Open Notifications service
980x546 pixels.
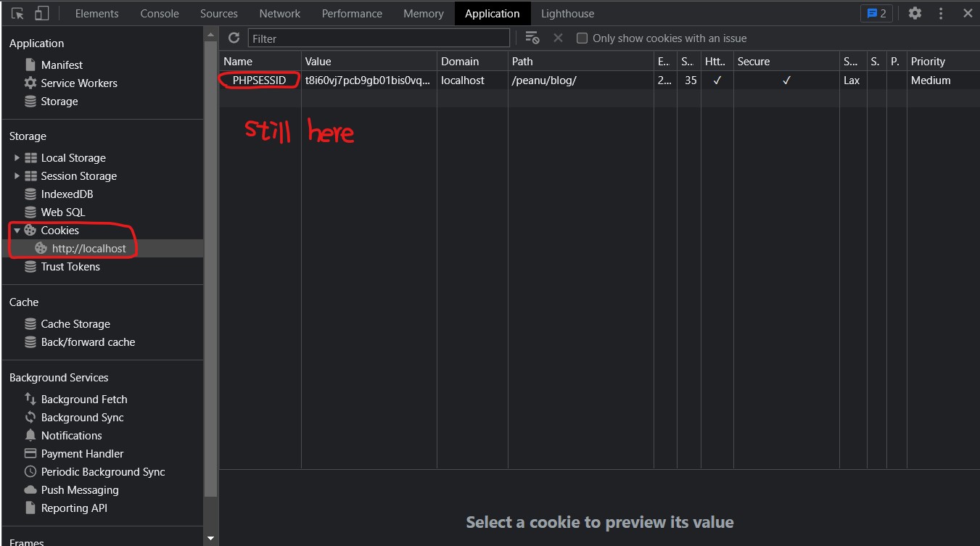[71, 435]
